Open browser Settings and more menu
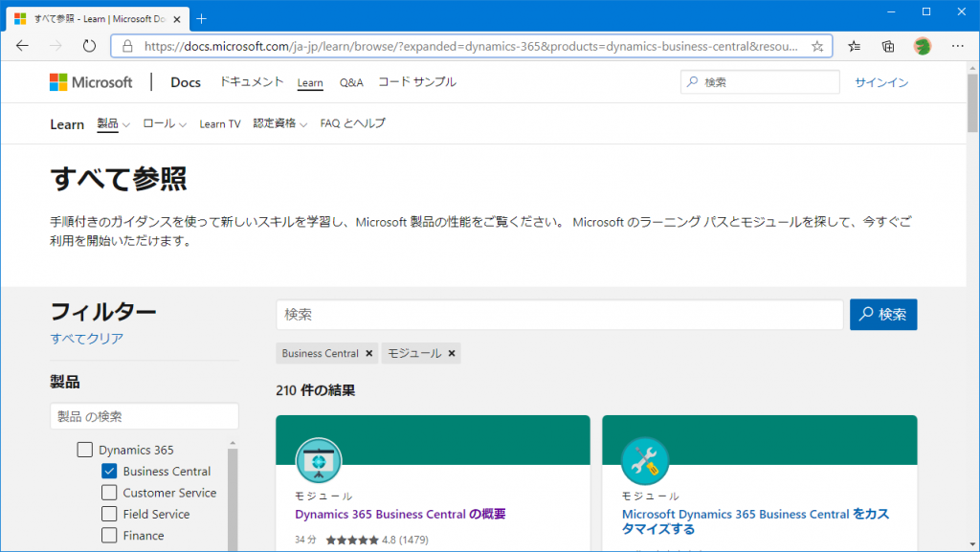Image resolution: width=980 pixels, height=552 pixels. tap(957, 46)
